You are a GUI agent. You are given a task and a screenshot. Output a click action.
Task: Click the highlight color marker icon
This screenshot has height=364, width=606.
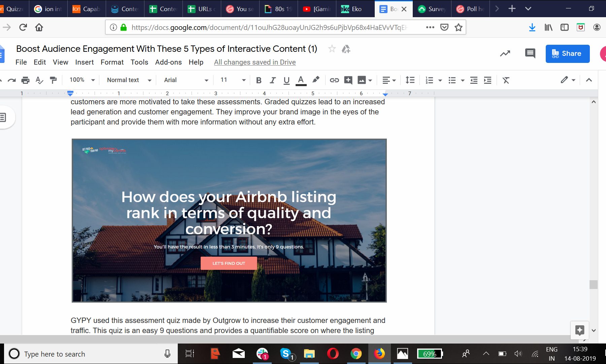(315, 80)
